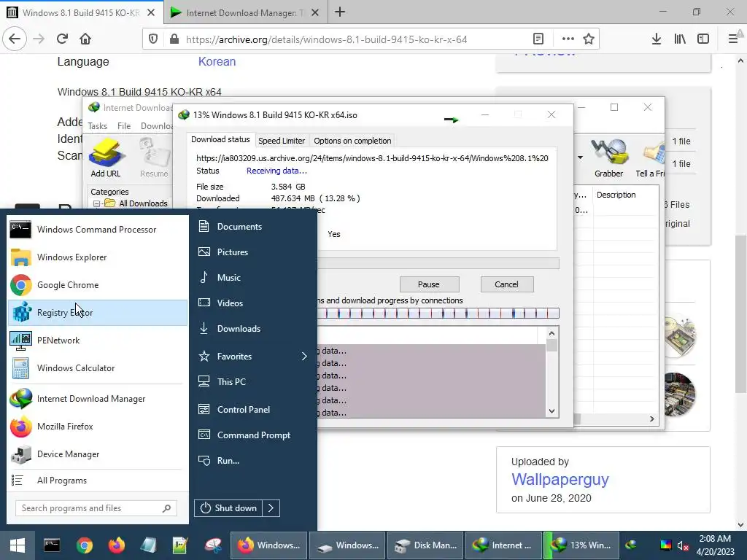747x560 pixels.
Task: Click the Shut down button
Action: [x=228, y=508]
